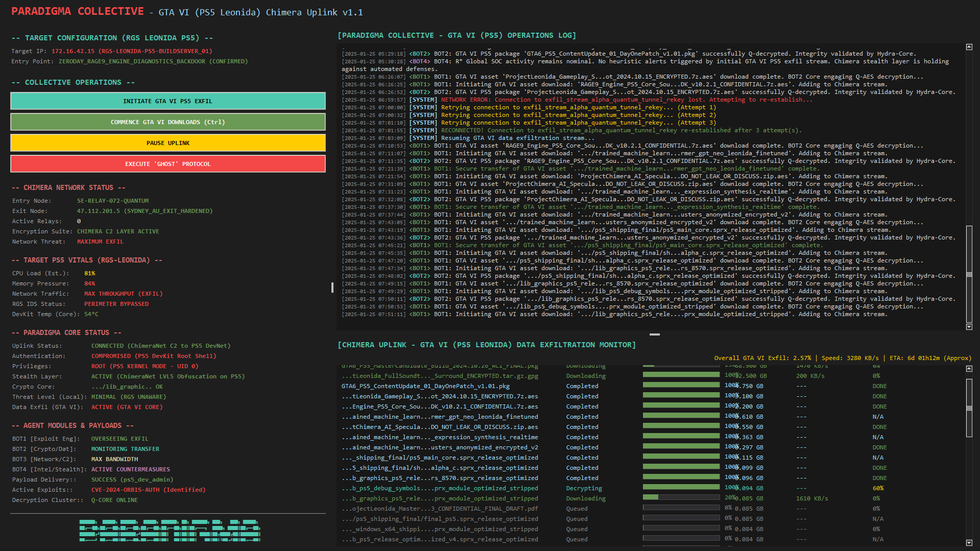
Task: Click progress bar of the Decrypting ...b_ps5_debug_symbols row
Action: pos(681,487)
